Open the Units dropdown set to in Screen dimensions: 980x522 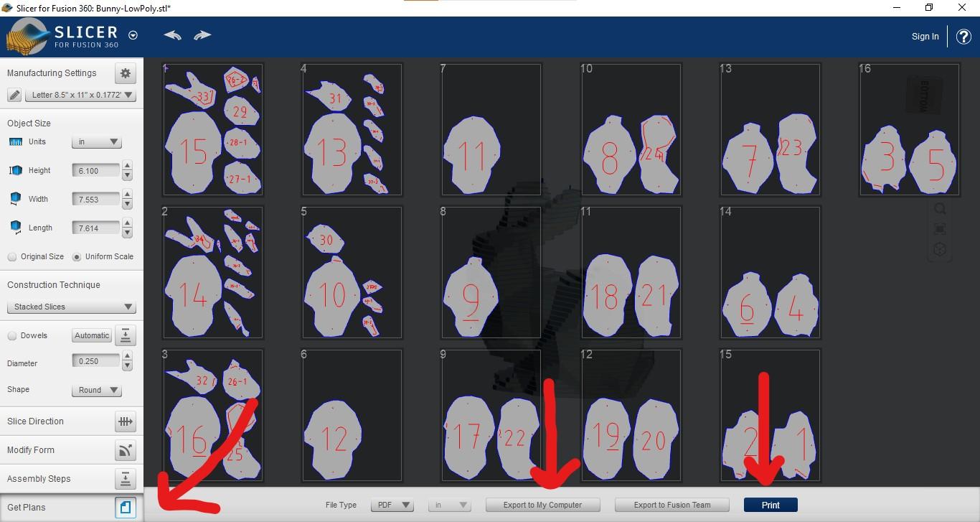[x=97, y=142]
